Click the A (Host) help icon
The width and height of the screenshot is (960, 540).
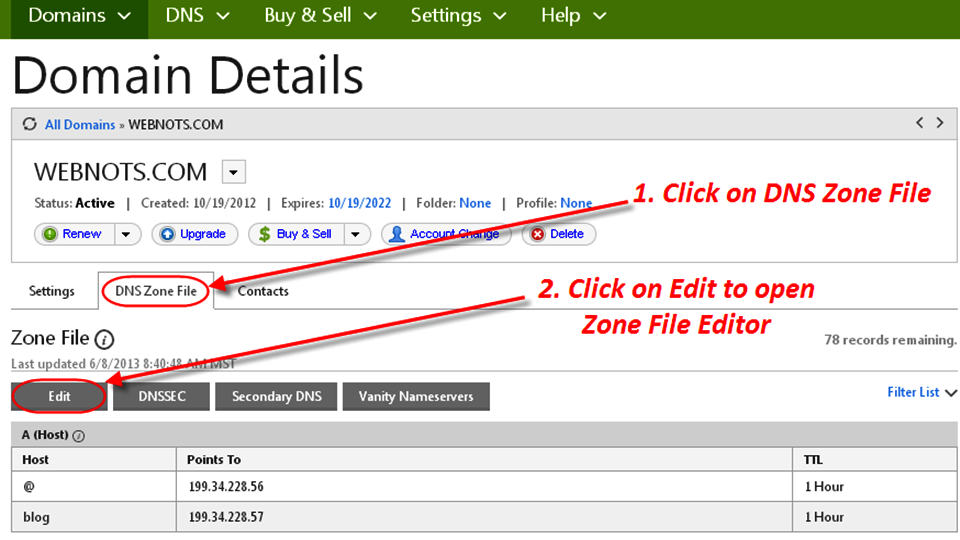[79, 436]
